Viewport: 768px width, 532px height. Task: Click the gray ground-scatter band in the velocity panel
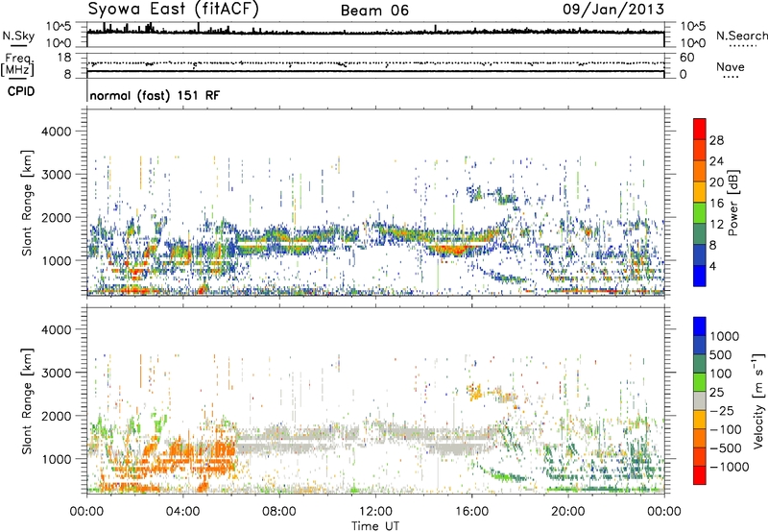point(363,440)
